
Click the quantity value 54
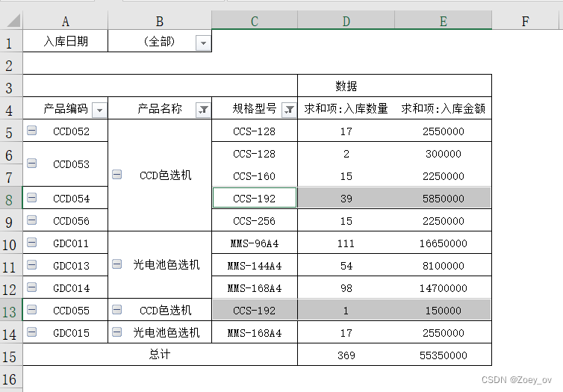point(346,265)
